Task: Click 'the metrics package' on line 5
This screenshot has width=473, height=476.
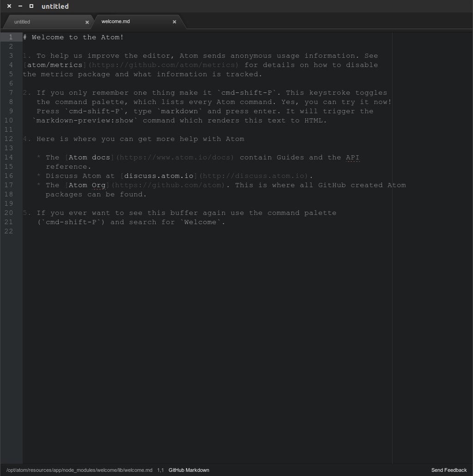Action: coord(67,74)
